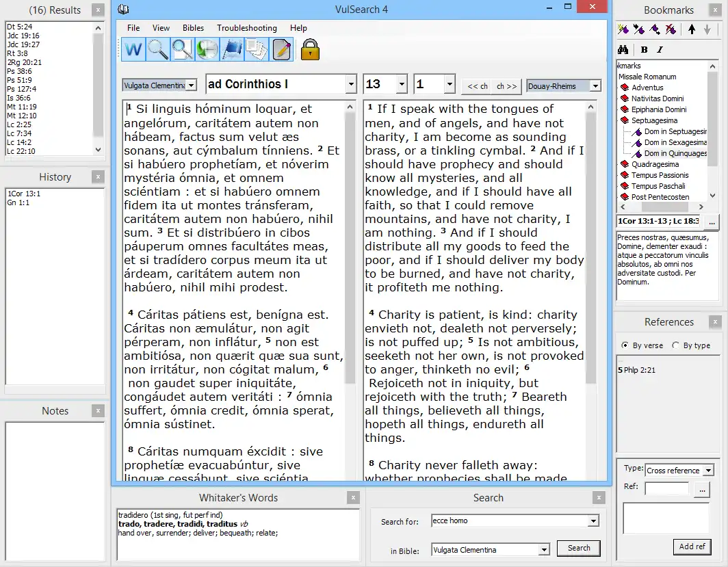This screenshot has height=567, width=728.
Task: Click the binoculars find icon in Bookmarks
Action: tap(623, 49)
